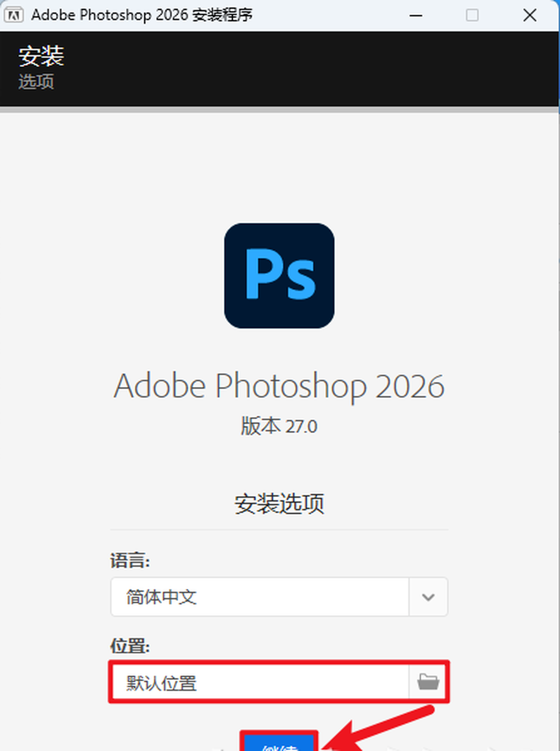
Task: Expand the language chevron arrow
Action: coord(428,597)
